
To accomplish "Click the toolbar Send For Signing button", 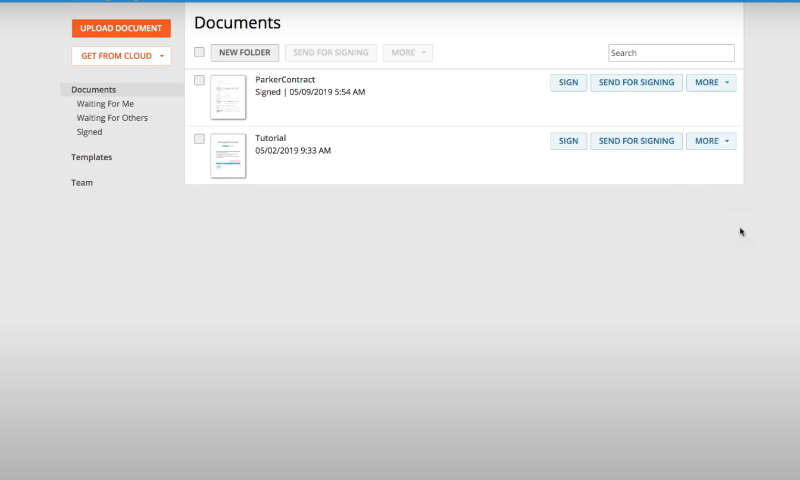I will pos(331,53).
